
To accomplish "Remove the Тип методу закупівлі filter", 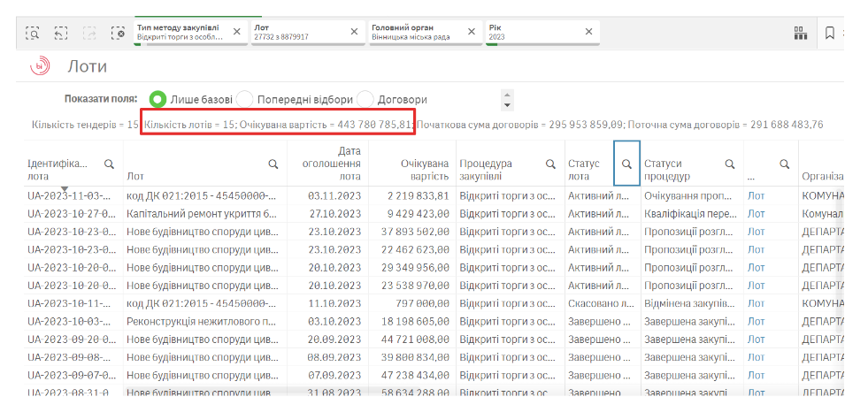I will click(x=236, y=32).
